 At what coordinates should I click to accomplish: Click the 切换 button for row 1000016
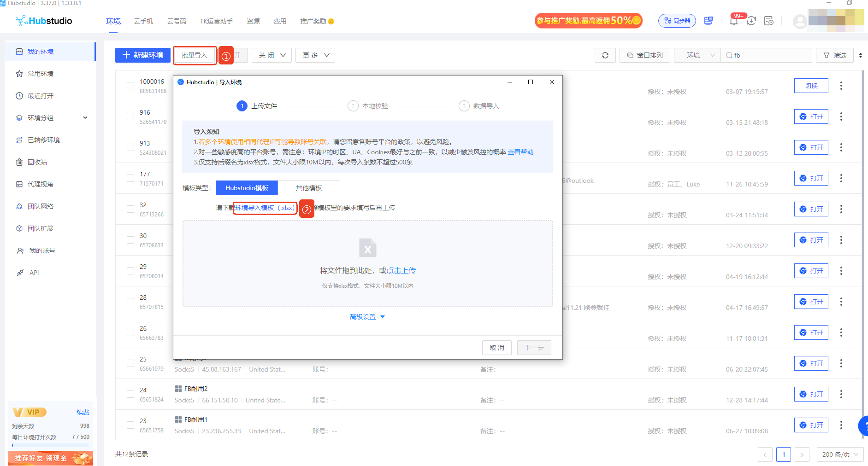point(811,86)
